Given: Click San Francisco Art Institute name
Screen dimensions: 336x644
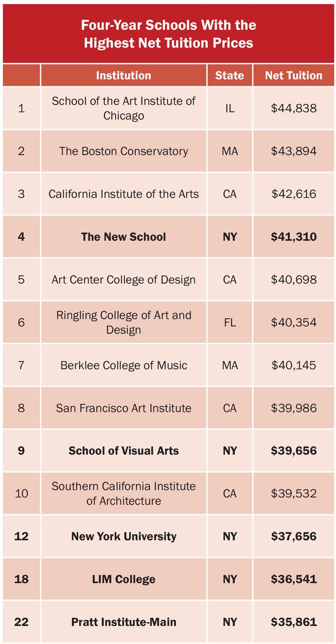Looking at the screenshot, I should tap(123, 408).
